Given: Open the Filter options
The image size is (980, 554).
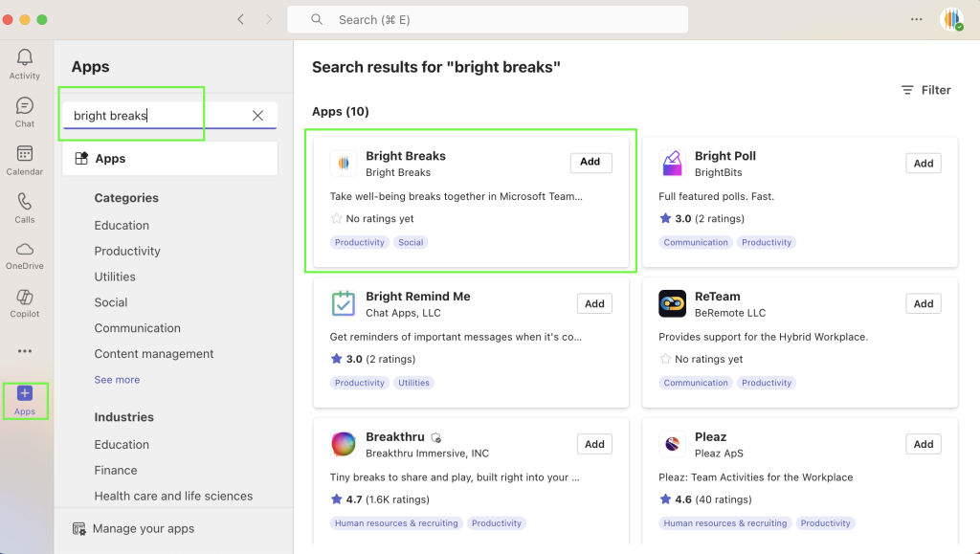Looking at the screenshot, I should (x=925, y=90).
